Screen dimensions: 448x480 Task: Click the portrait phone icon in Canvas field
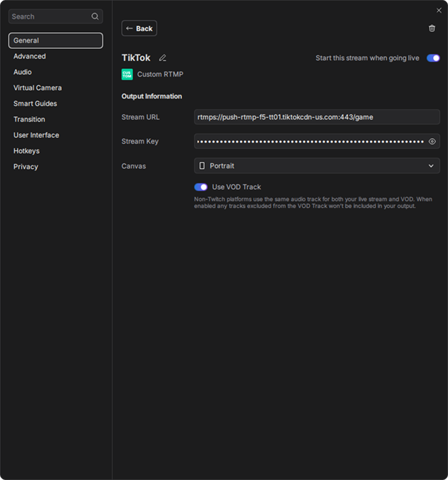[x=202, y=166]
